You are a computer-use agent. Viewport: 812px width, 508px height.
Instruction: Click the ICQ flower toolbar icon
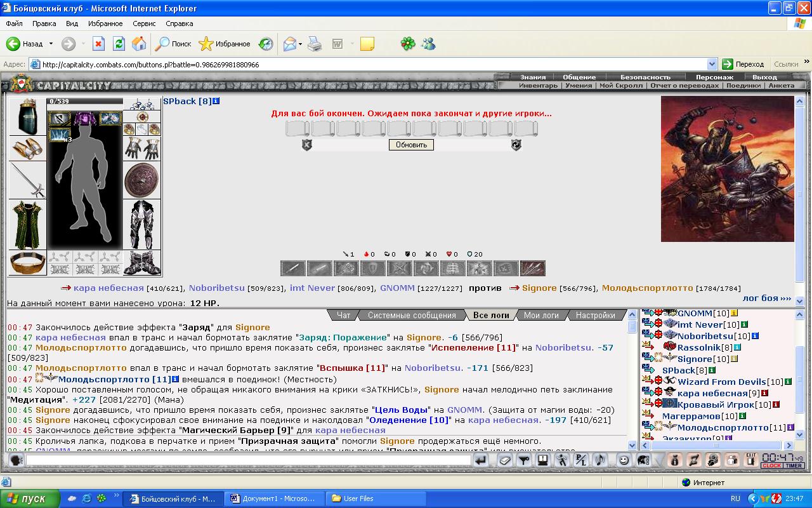[407, 44]
